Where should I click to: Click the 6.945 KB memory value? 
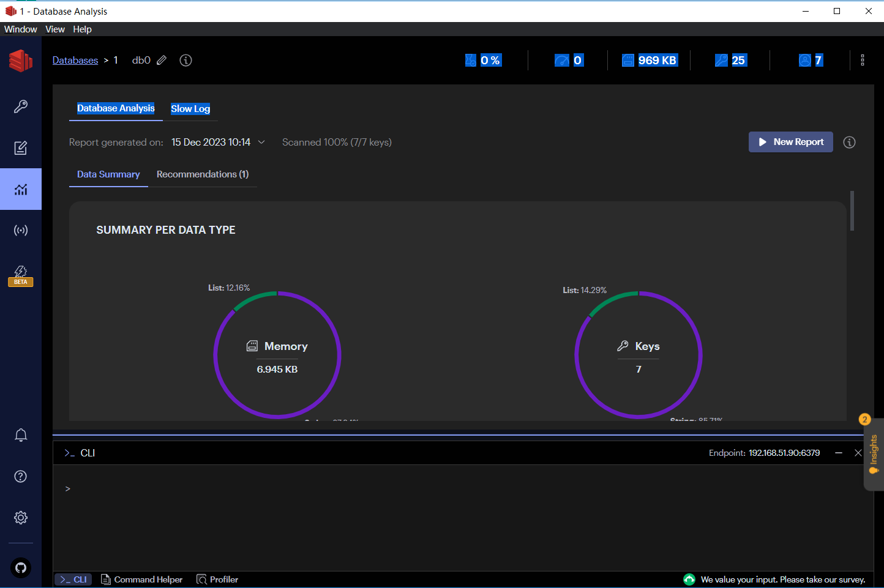point(277,370)
